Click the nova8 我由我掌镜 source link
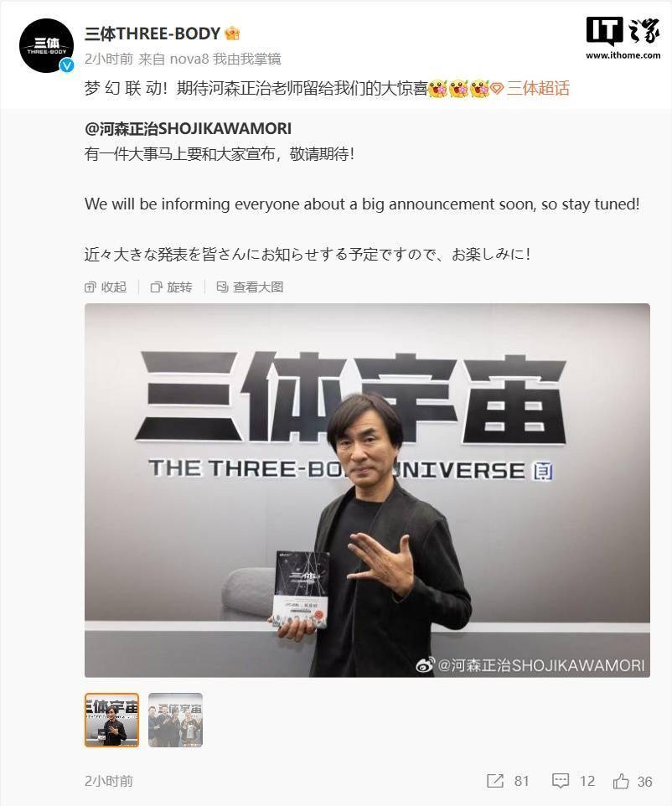Screen dimensions: 672x806 pos(225,59)
